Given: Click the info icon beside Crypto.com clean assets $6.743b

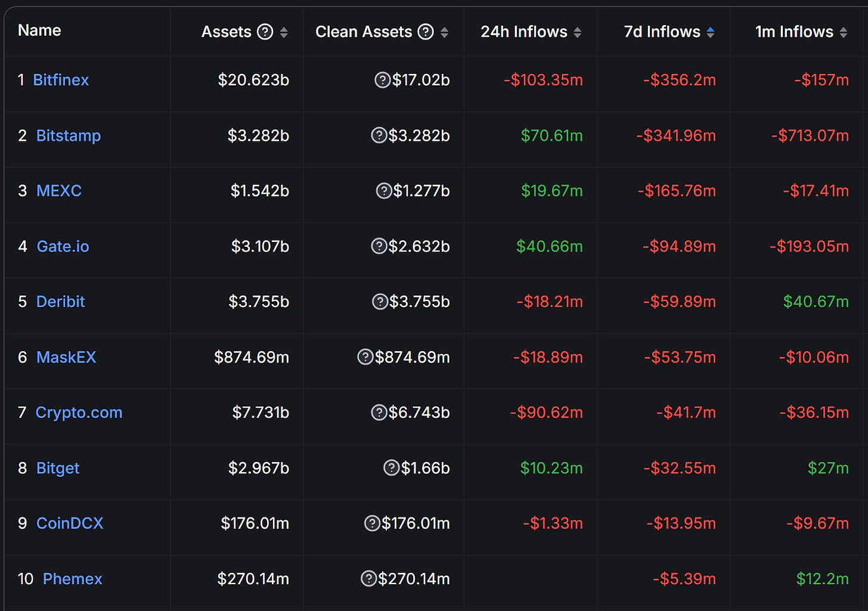Looking at the screenshot, I should (379, 412).
